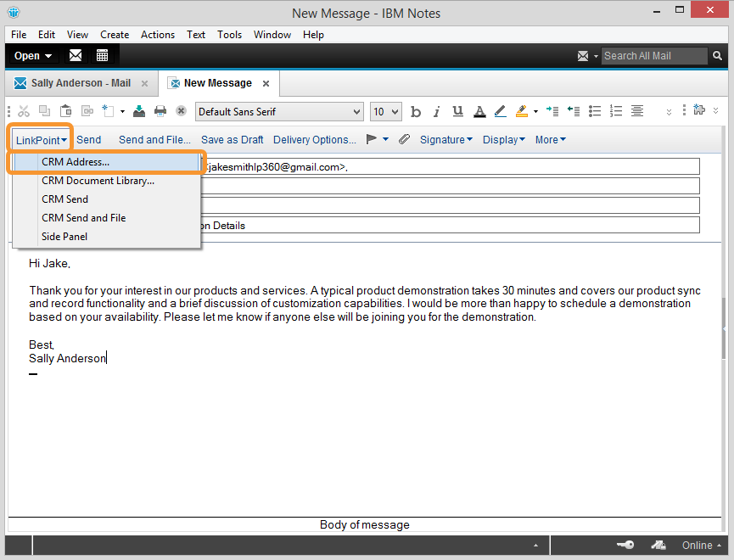734x560 pixels.
Task: Click the Copy icon in toolbar
Action: click(44, 111)
